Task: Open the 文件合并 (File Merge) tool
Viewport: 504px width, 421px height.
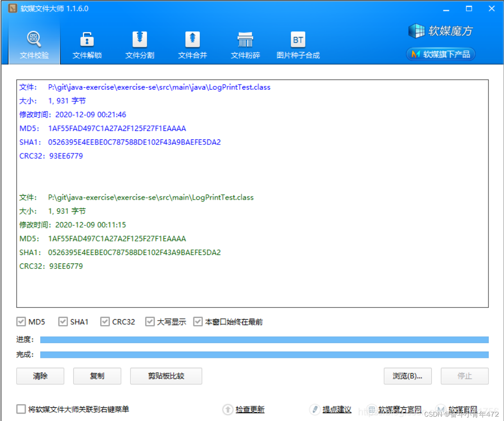Action: [192, 44]
